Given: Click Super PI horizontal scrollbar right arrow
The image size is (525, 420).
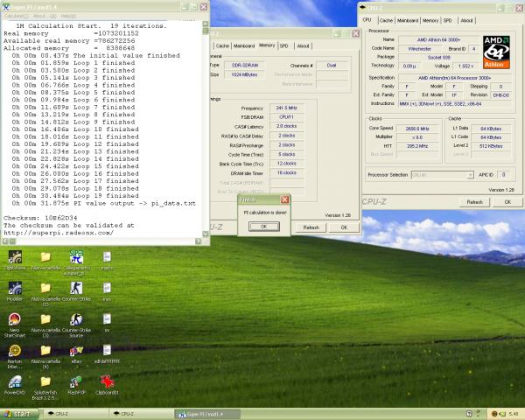Looking at the screenshot, I should pos(199,241).
